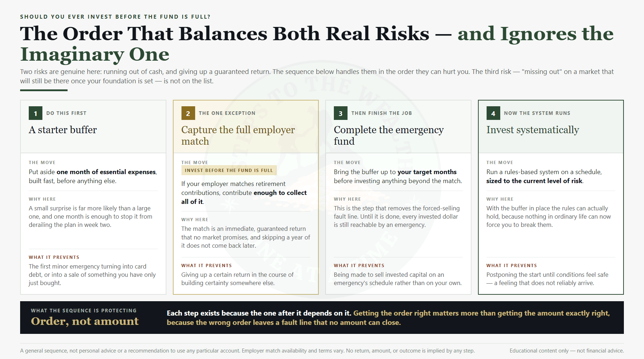Select the 'Invest before the fund is full' tag
644x359 pixels.
click(x=229, y=171)
